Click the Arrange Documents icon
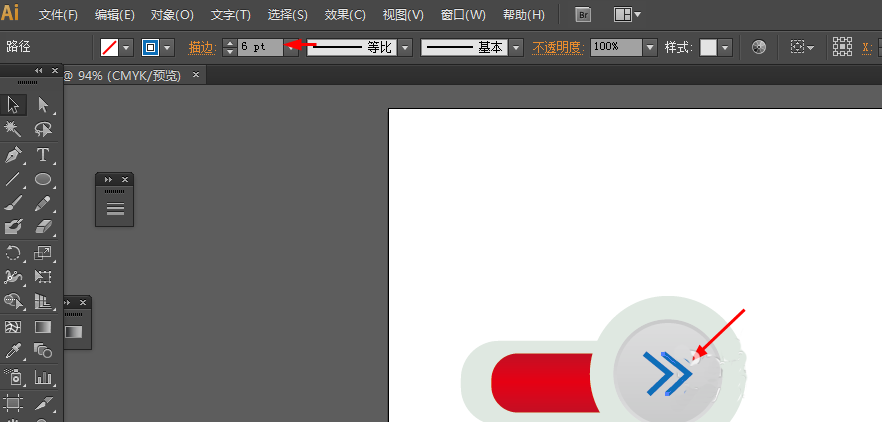The width and height of the screenshot is (882, 422). click(x=623, y=15)
